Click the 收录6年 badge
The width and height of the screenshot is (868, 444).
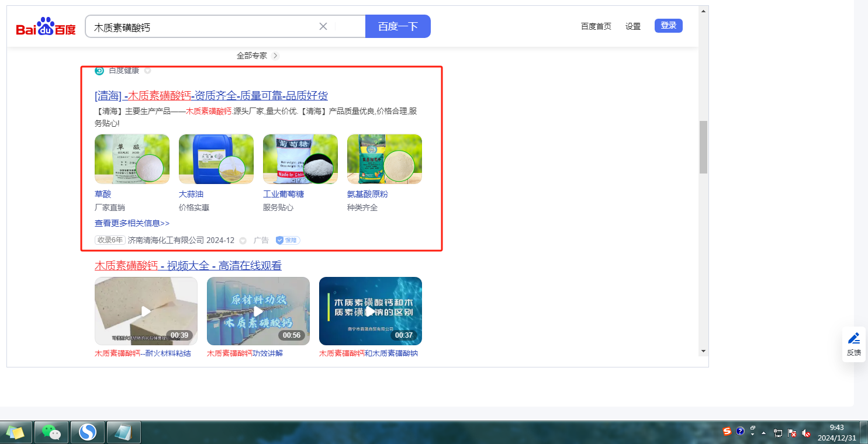point(110,240)
